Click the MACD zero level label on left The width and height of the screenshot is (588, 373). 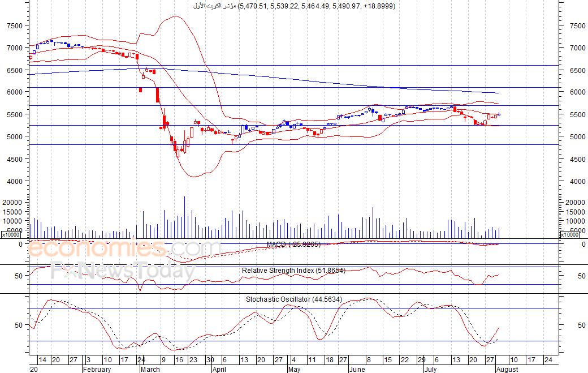coord(20,245)
